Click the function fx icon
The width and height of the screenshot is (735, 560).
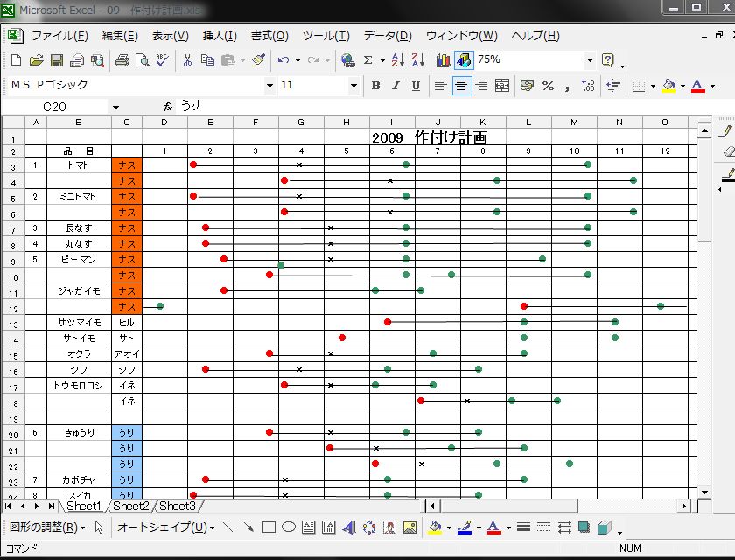click(x=168, y=107)
